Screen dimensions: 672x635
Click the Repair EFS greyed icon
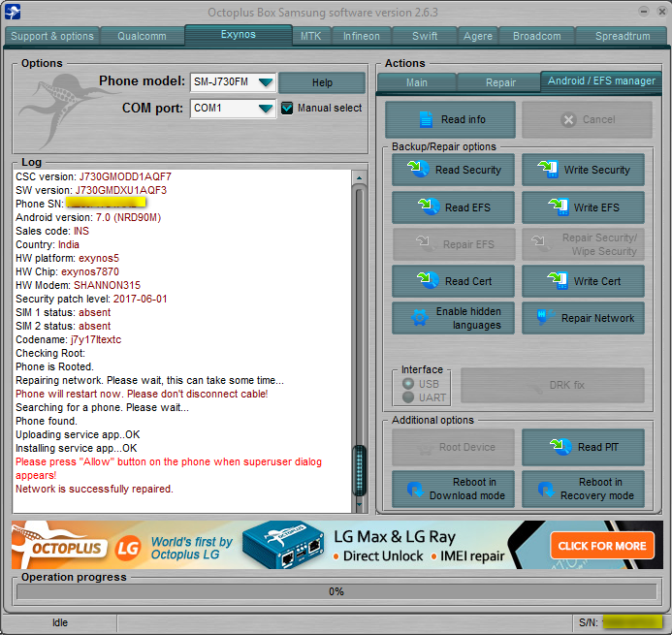pyautogui.click(x=427, y=243)
